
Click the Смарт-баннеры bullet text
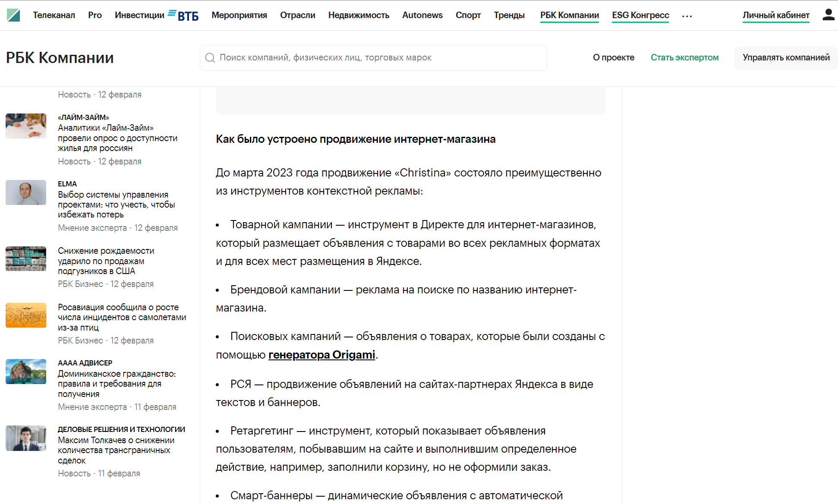pos(396,495)
